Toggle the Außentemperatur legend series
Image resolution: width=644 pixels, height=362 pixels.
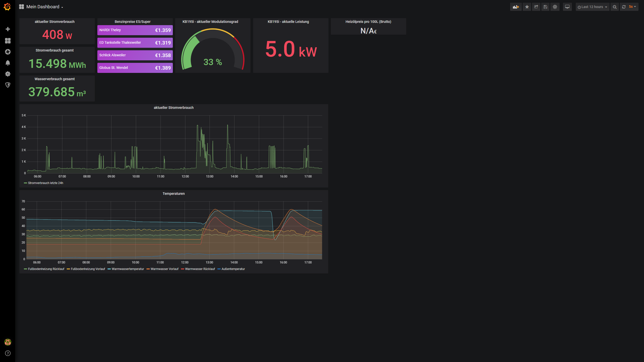point(233,269)
